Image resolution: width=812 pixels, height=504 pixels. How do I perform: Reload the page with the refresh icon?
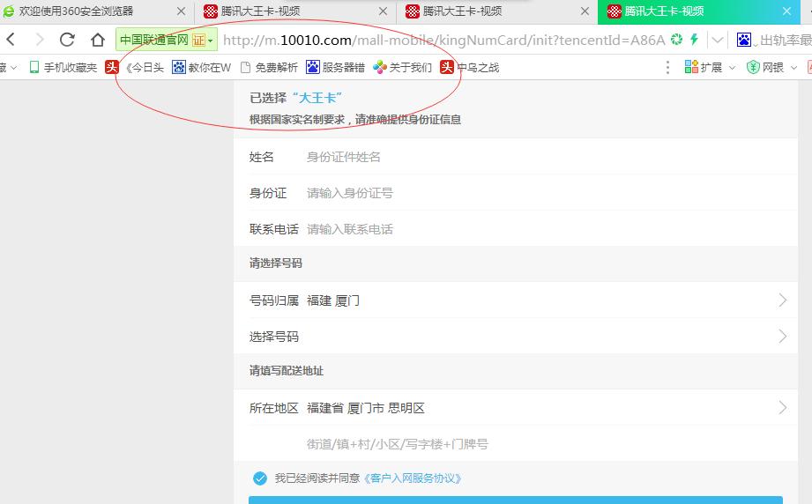click(x=67, y=40)
